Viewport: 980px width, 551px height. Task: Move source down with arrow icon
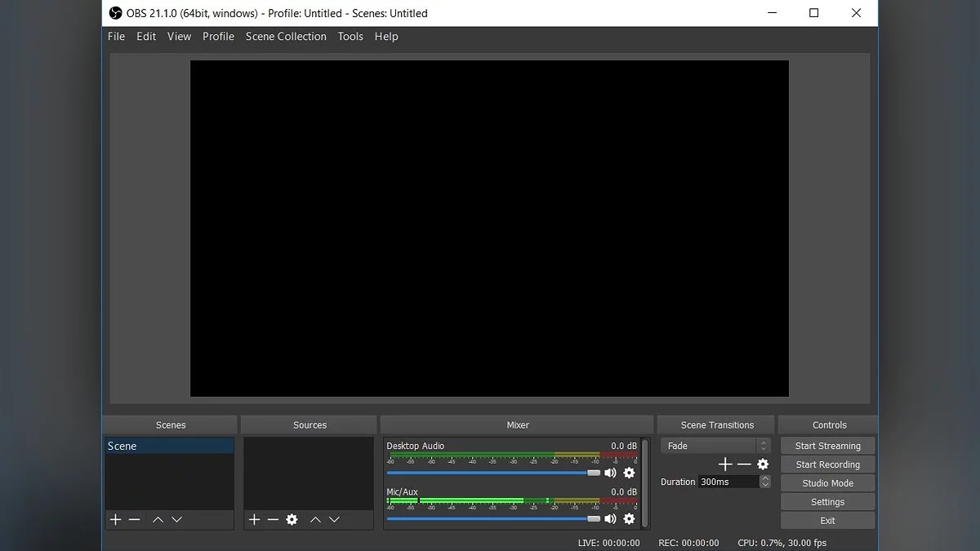[x=334, y=519]
